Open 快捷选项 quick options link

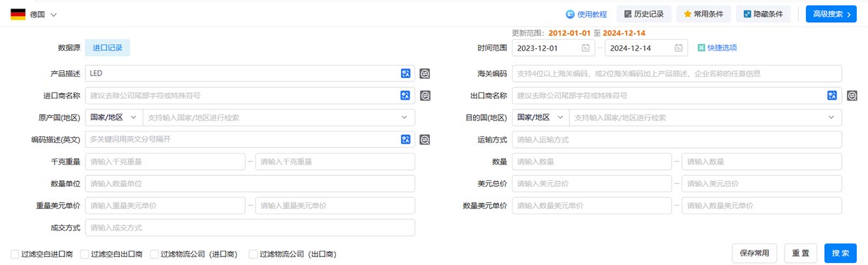coord(722,48)
